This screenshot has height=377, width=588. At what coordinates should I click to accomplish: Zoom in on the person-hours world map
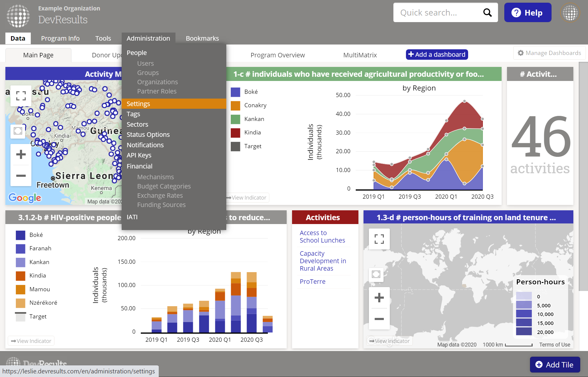pyautogui.click(x=379, y=298)
